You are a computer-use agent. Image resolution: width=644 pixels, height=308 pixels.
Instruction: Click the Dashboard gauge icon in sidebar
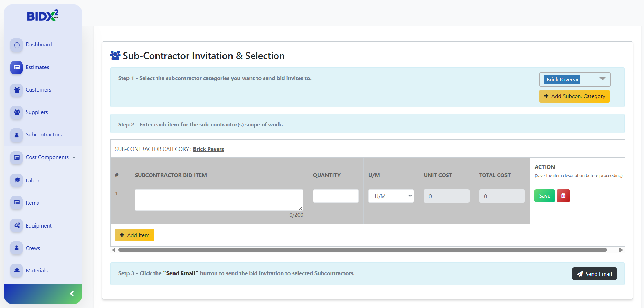[17, 45]
